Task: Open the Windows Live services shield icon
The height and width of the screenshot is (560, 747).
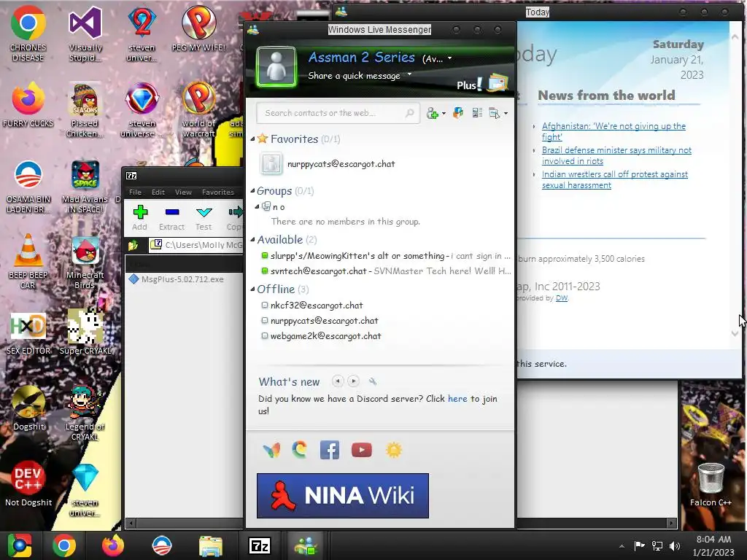Action: [x=458, y=113]
